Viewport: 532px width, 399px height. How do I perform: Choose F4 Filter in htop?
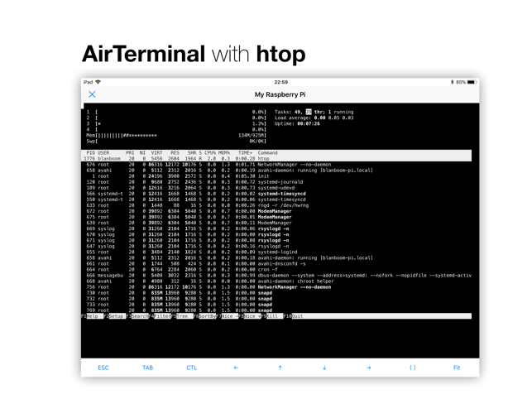click(x=160, y=315)
